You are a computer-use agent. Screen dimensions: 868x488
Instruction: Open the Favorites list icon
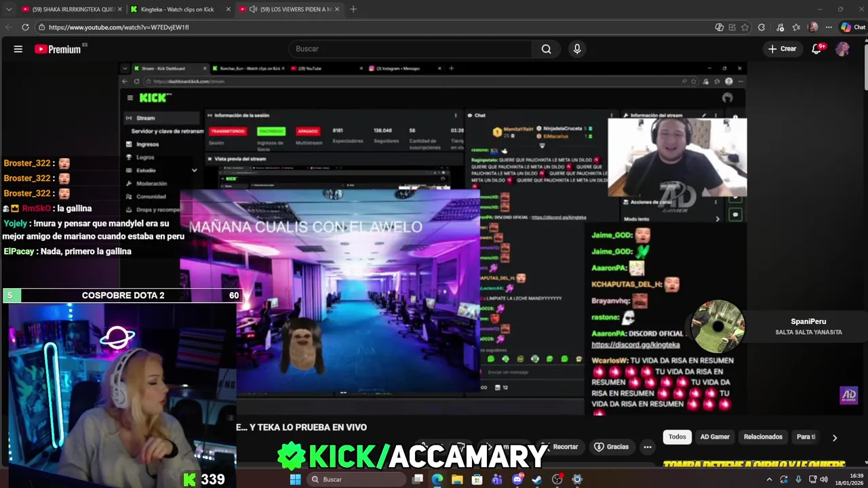click(797, 27)
